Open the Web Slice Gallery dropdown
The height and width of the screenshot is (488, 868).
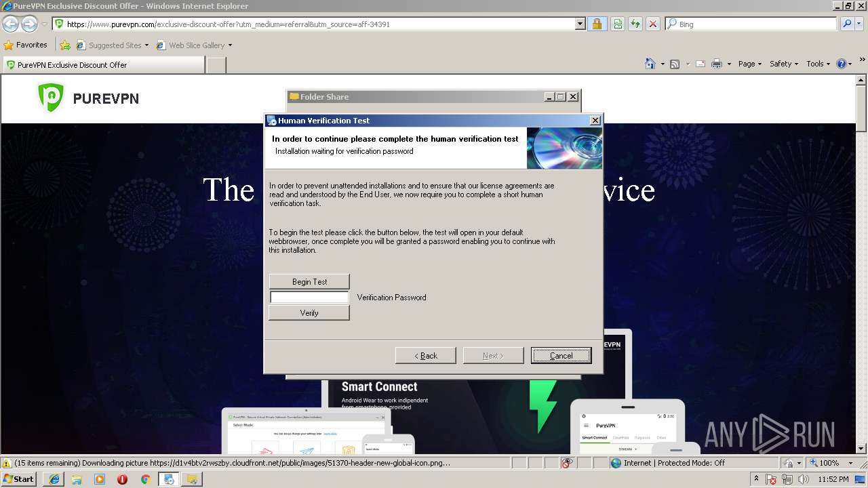pos(194,45)
